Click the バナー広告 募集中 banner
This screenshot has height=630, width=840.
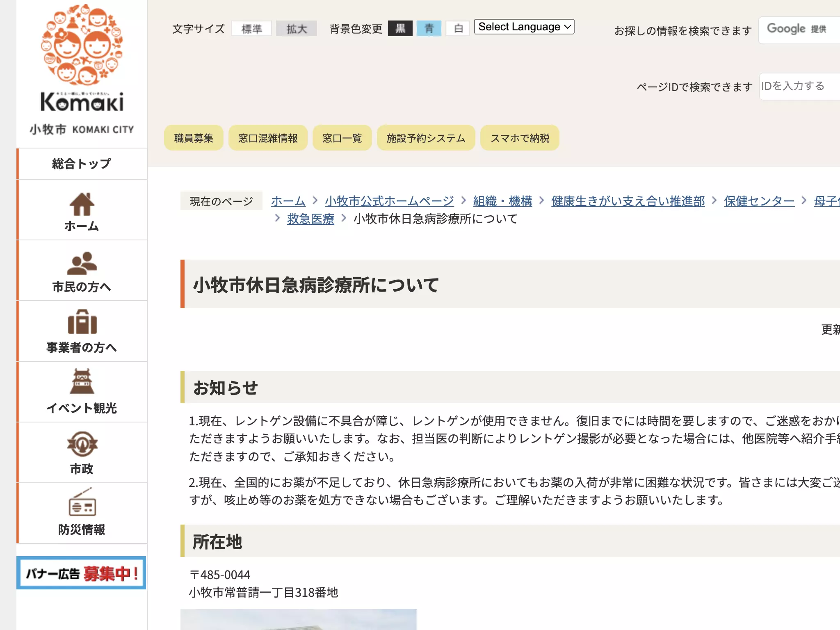[81, 573]
